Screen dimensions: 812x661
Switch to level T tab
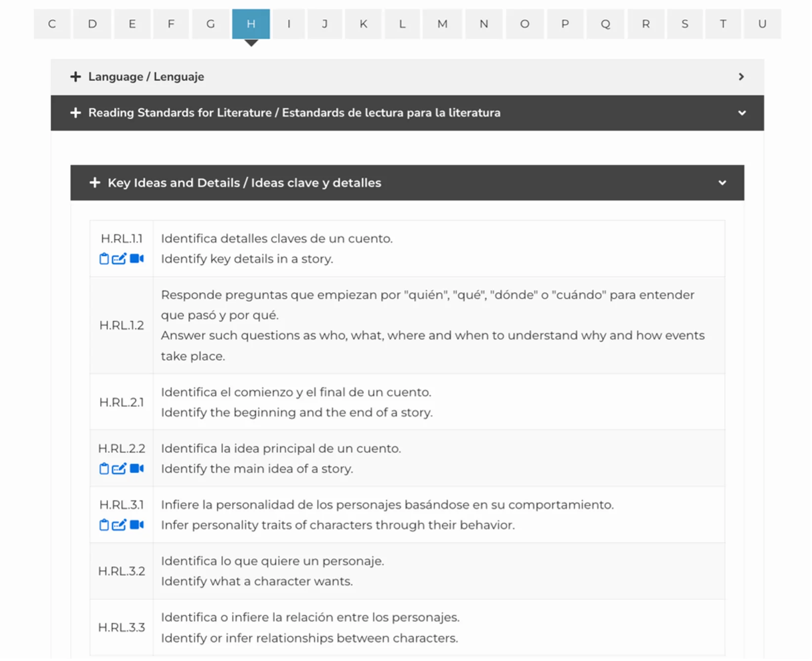point(723,24)
